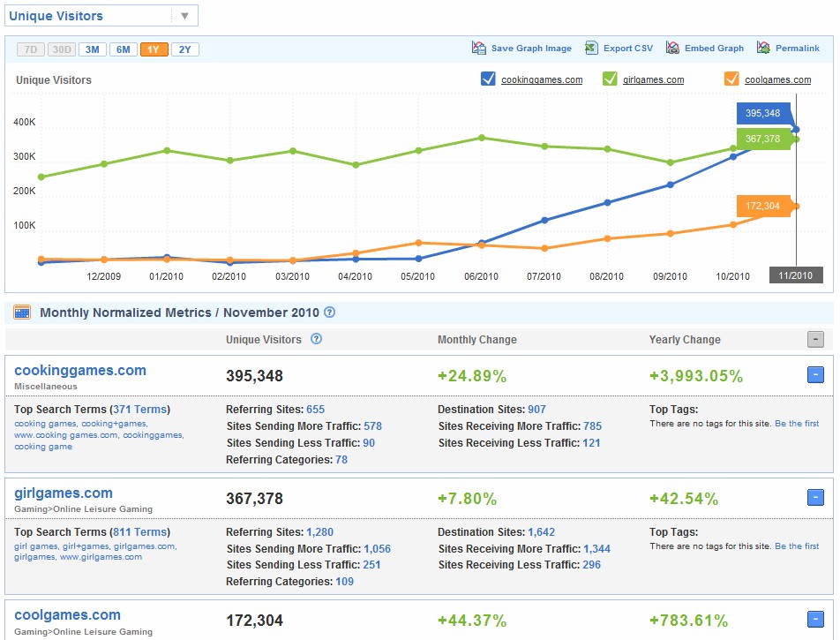The width and height of the screenshot is (840, 640).
Task: Open cookinggames.com legend link
Action: (x=542, y=79)
